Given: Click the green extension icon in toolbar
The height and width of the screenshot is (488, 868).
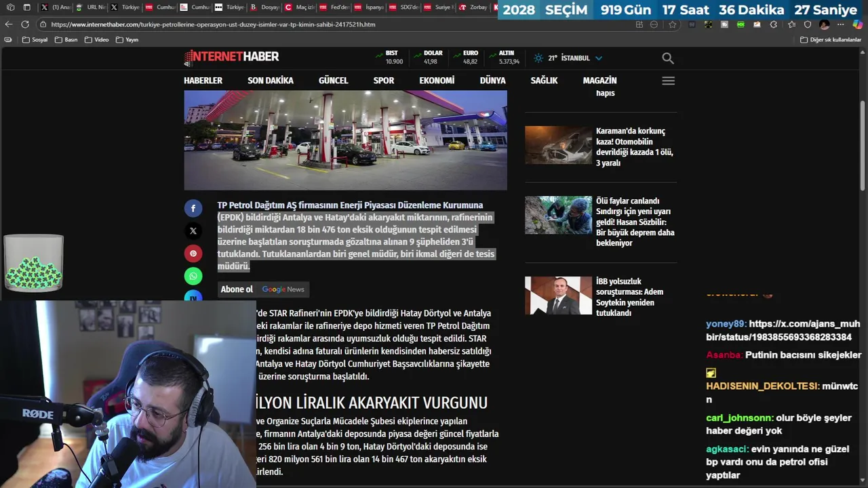Looking at the screenshot, I should (x=741, y=24).
